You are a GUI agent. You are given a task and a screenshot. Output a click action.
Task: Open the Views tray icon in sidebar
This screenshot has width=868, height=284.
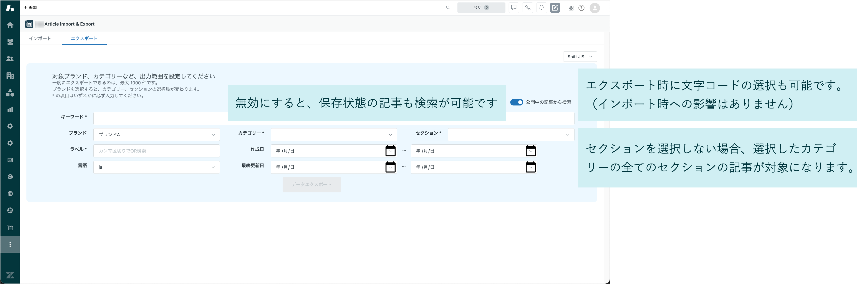click(x=10, y=42)
